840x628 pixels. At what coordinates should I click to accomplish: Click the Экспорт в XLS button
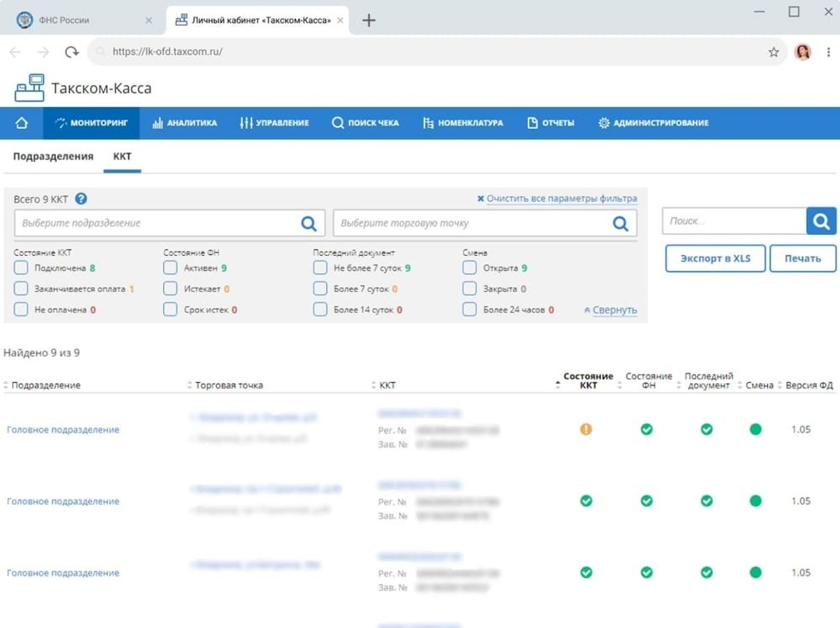click(715, 258)
